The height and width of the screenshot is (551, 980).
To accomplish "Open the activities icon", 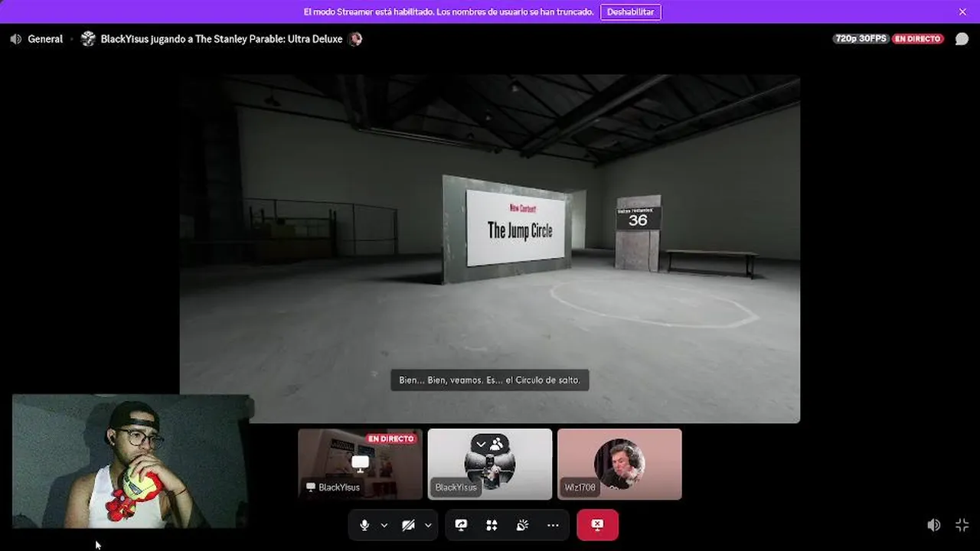I will pyautogui.click(x=492, y=525).
